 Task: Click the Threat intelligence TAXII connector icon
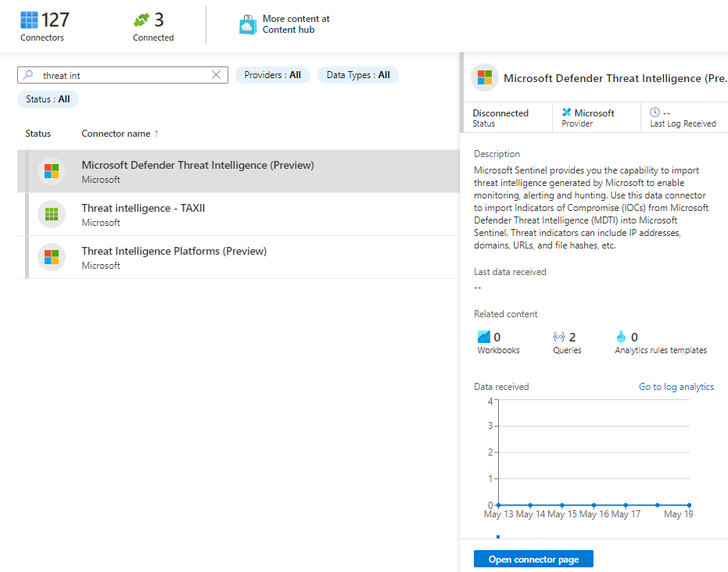(x=52, y=214)
